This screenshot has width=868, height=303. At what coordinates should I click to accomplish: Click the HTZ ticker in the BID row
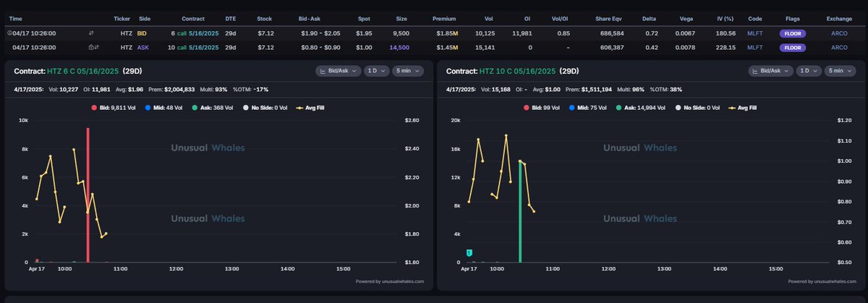pos(126,33)
